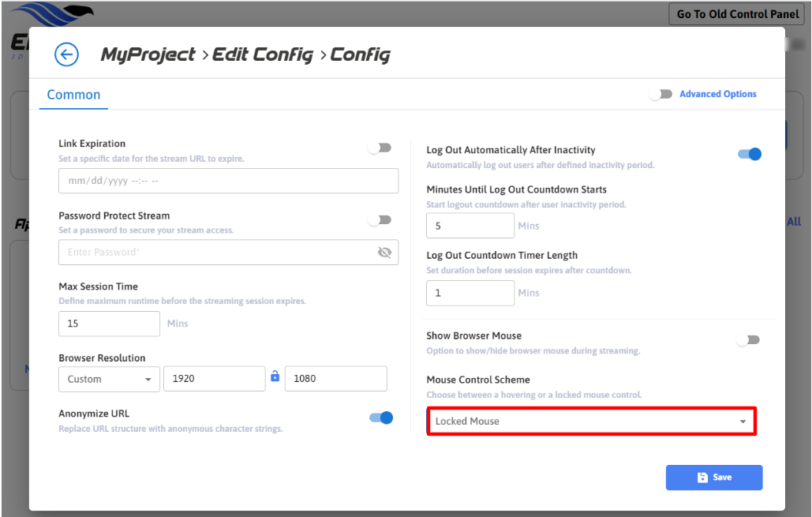Click the Max Session Time minutes field
This screenshot has width=812, height=517.
(109, 324)
